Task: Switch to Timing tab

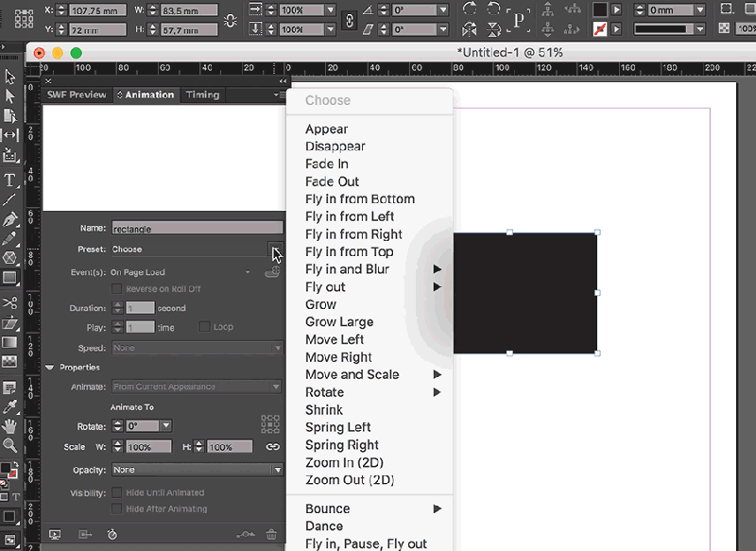Action: click(202, 95)
